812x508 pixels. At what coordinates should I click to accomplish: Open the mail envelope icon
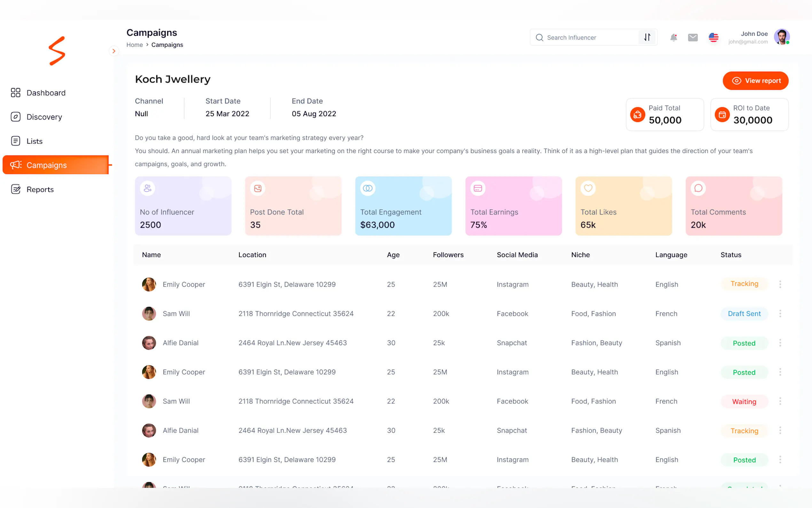click(692, 38)
